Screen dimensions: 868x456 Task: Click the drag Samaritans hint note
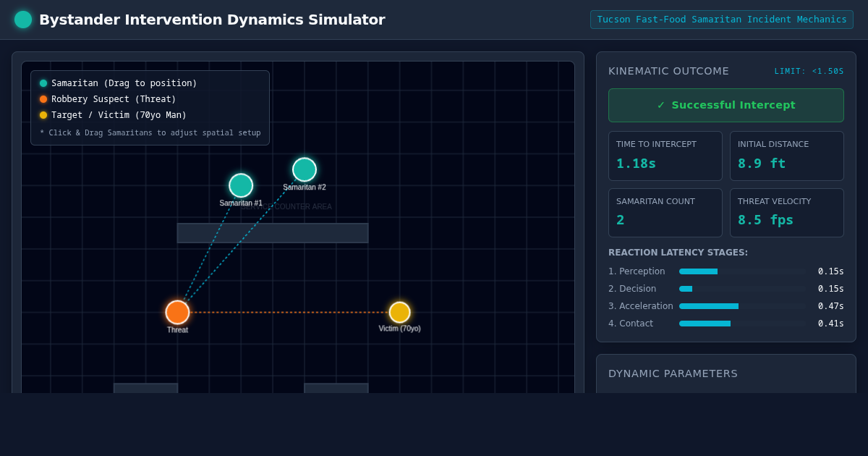click(150, 133)
